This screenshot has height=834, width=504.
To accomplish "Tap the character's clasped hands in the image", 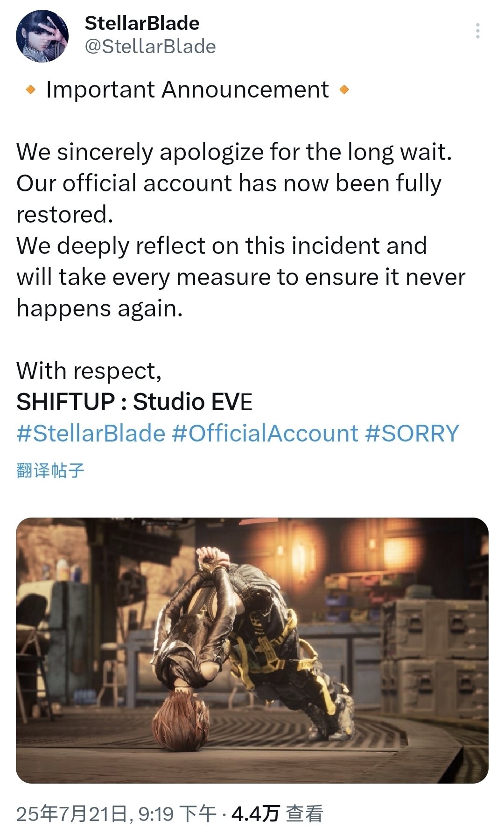I will pyautogui.click(x=213, y=558).
